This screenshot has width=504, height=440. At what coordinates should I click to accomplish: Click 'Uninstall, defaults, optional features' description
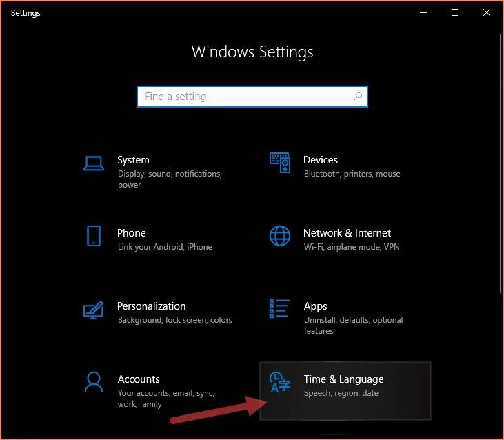[353, 326]
